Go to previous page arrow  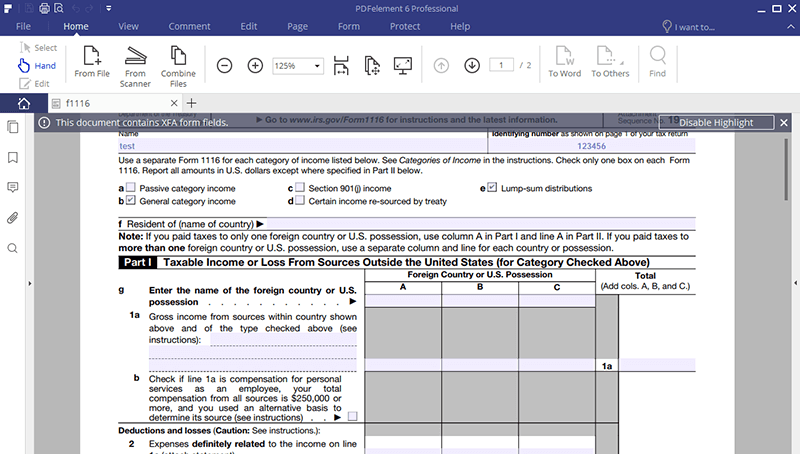click(441, 65)
